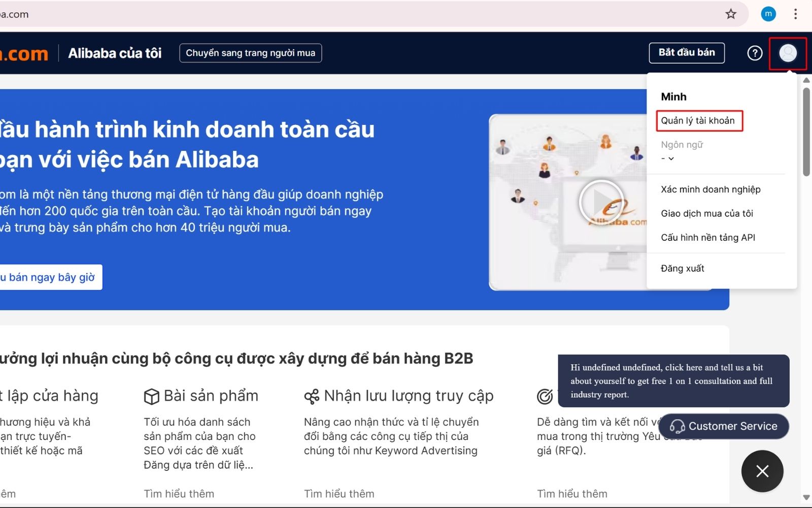Play the Alibaba intro video
Image resolution: width=812 pixels, height=508 pixels.
pos(601,202)
